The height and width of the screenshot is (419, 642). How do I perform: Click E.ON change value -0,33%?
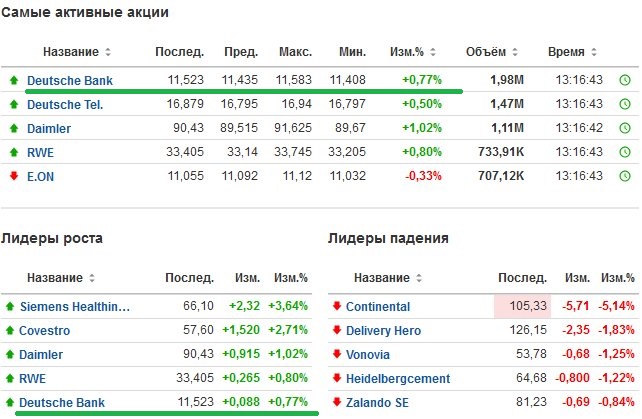pyautogui.click(x=423, y=176)
